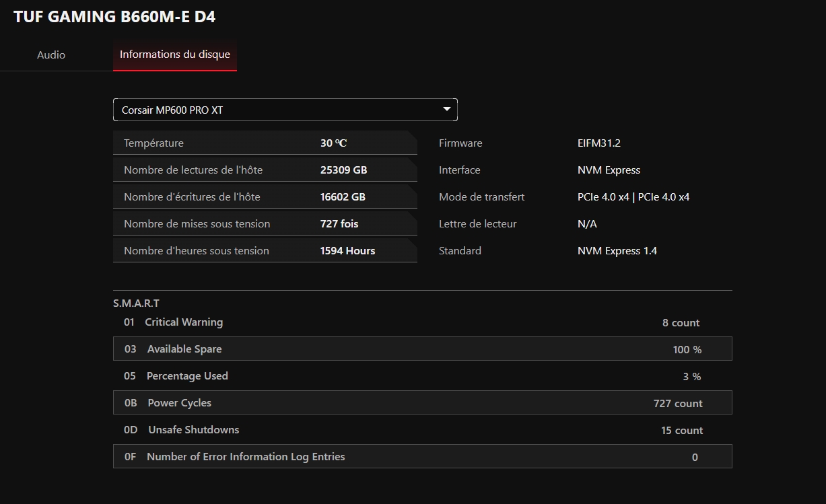Select the NVM Express interface value
The image size is (826, 504).
point(609,170)
